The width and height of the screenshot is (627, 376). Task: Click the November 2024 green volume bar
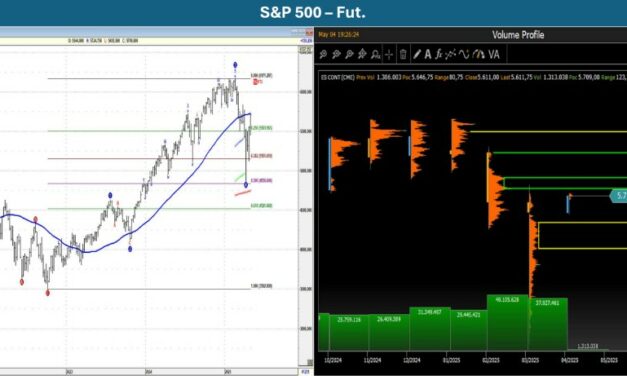[x=389, y=332]
